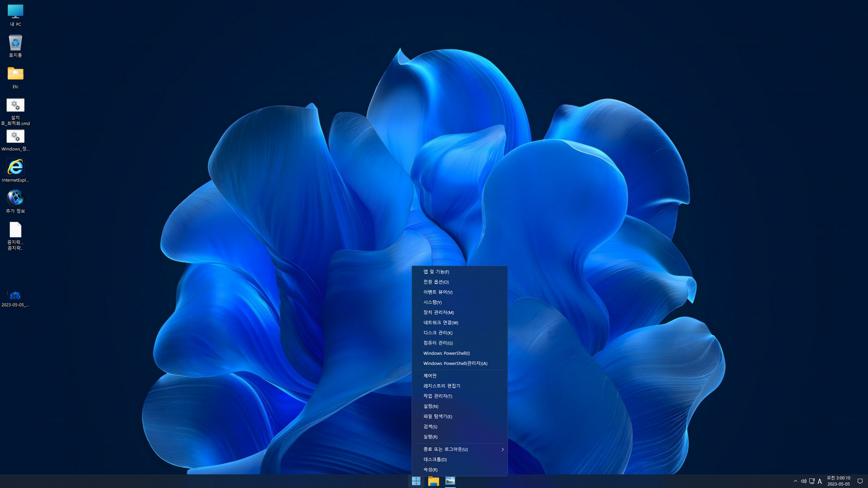Choose 컴퓨터 관리(G) in the menu
868x488 pixels.
tap(460, 343)
